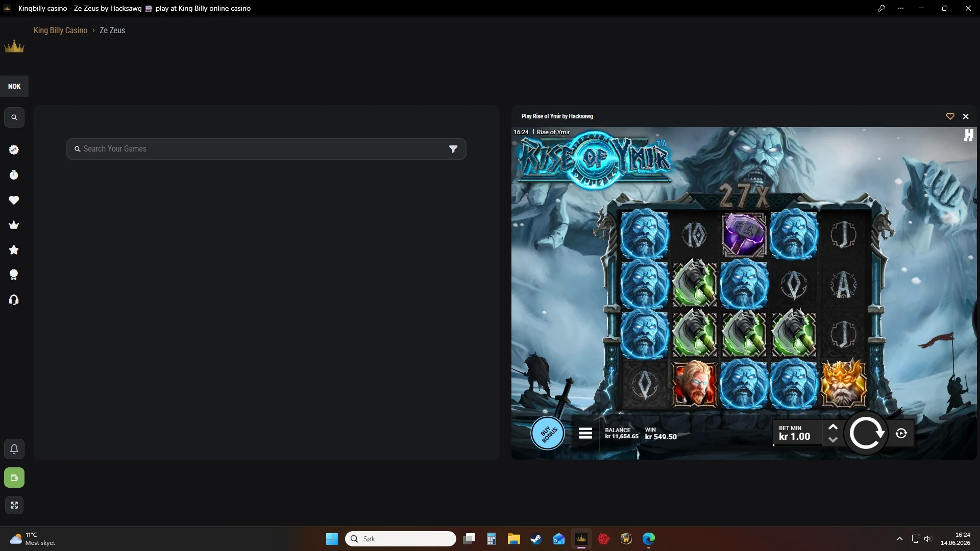This screenshot has width=980, height=551.
Task: Click the taskbar Søk search box
Action: (401, 539)
